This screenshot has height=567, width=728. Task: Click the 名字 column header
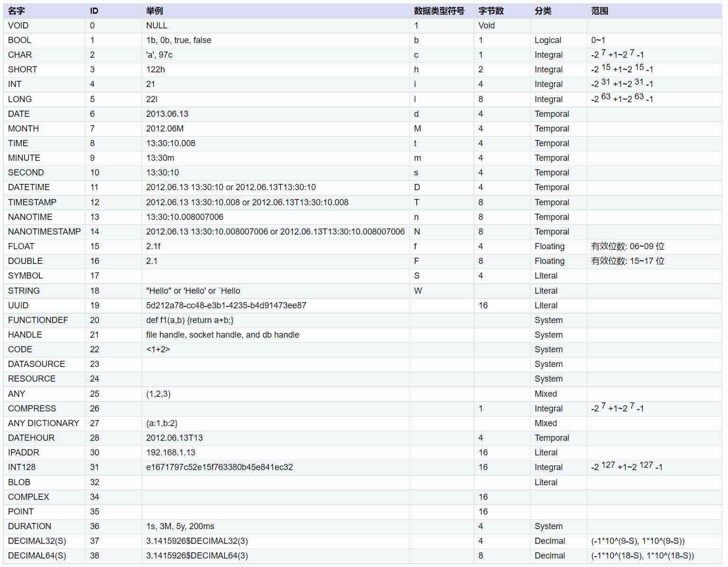(17, 11)
